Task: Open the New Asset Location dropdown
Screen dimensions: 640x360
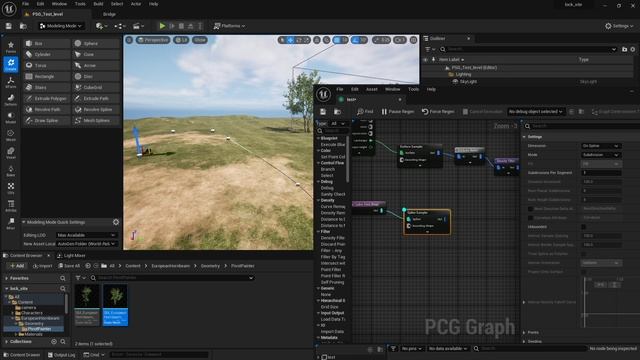Action: tap(86, 244)
